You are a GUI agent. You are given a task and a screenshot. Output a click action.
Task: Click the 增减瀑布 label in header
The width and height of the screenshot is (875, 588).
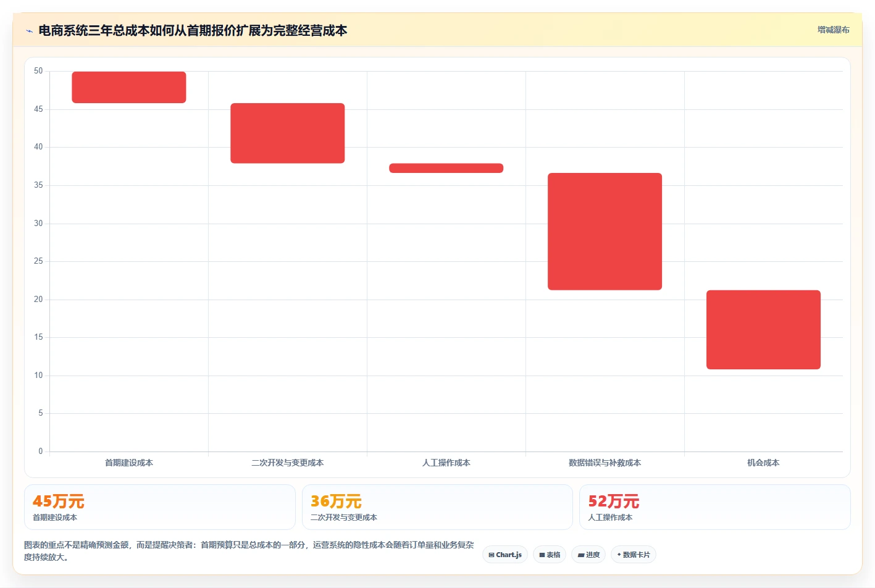point(833,30)
